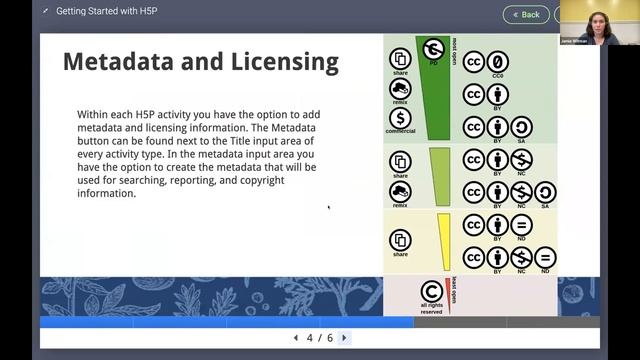This screenshot has height=360, width=640.
Task: Click the BY person icon in CC BY-only row
Action: coord(498,94)
